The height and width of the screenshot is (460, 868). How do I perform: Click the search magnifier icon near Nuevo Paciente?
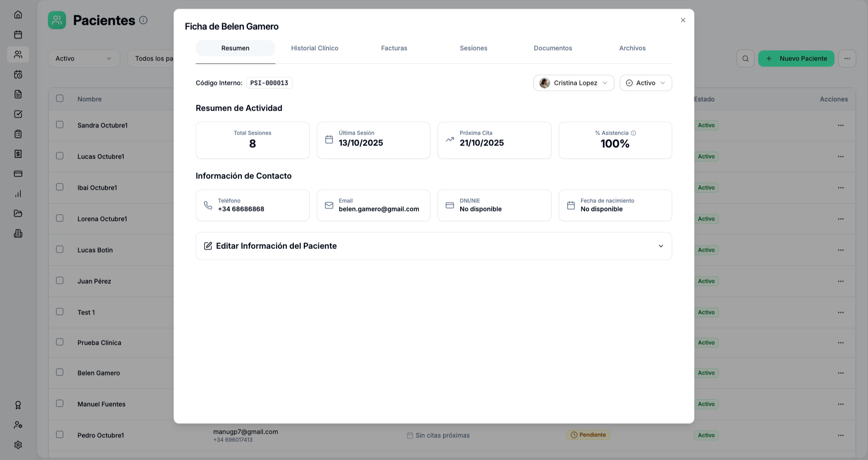(x=745, y=58)
